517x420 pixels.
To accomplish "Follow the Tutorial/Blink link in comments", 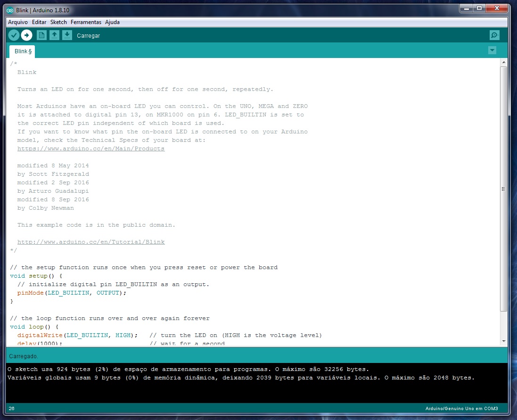I will 91,242.
